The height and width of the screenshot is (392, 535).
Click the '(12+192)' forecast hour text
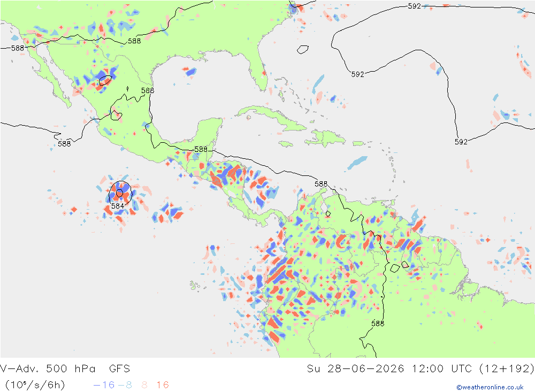click(507, 368)
